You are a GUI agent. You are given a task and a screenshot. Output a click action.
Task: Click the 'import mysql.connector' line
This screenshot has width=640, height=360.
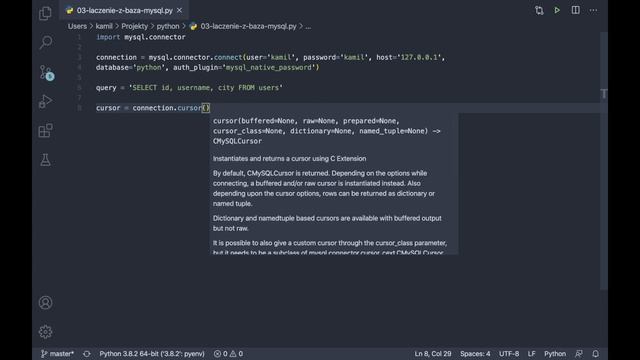point(140,37)
